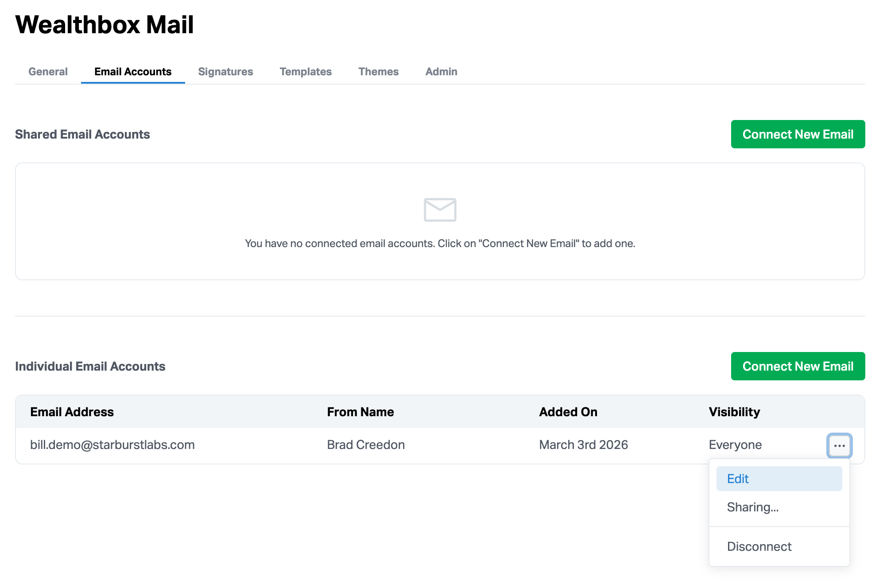Click the Added On column header
This screenshot has width=883, height=588.
tap(568, 412)
